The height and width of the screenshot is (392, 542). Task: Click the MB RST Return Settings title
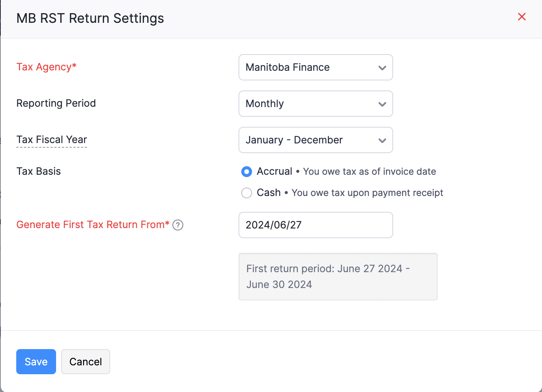(x=90, y=18)
